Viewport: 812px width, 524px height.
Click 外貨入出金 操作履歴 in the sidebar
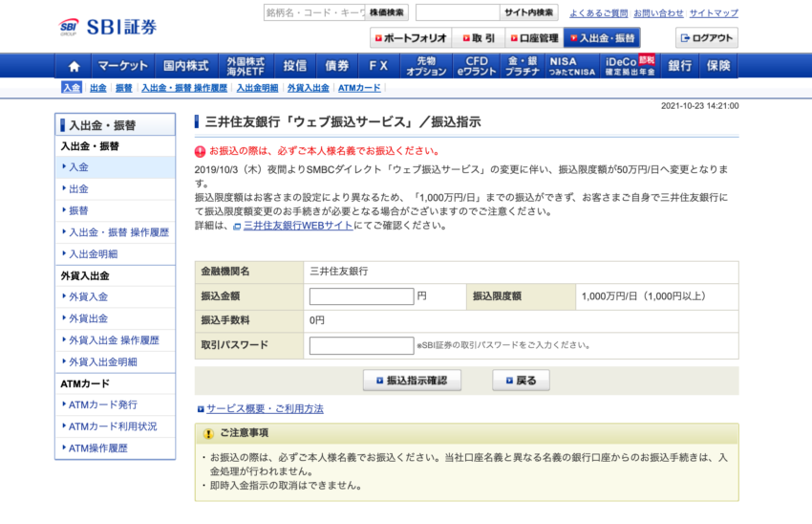click(115, 340)
